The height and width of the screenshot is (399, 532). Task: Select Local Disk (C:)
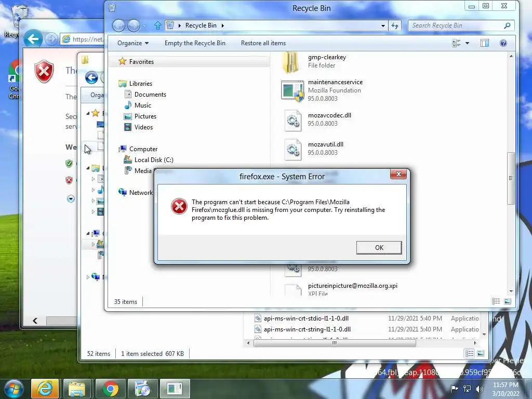[x=153, y=160]
